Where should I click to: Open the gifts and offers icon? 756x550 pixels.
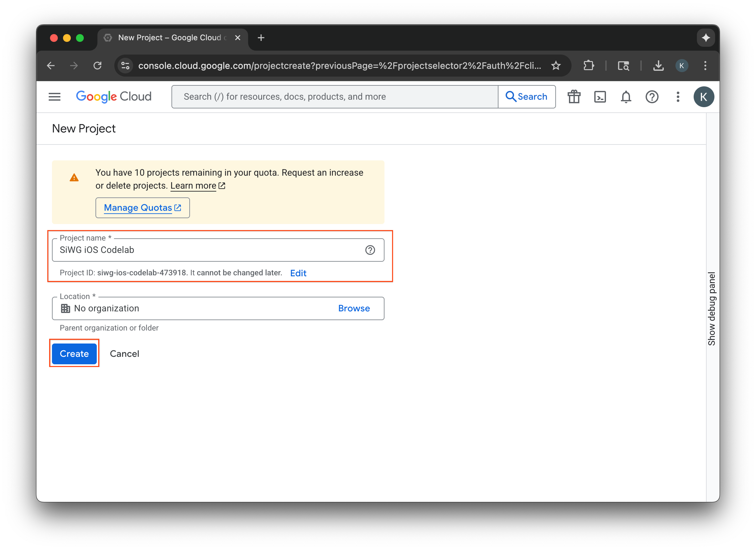point(574,97)
